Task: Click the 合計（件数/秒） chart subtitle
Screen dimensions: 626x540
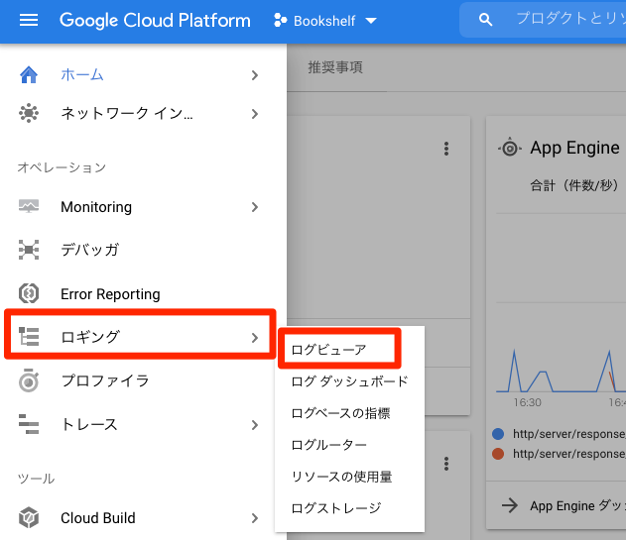Action: tap(574, 186)
